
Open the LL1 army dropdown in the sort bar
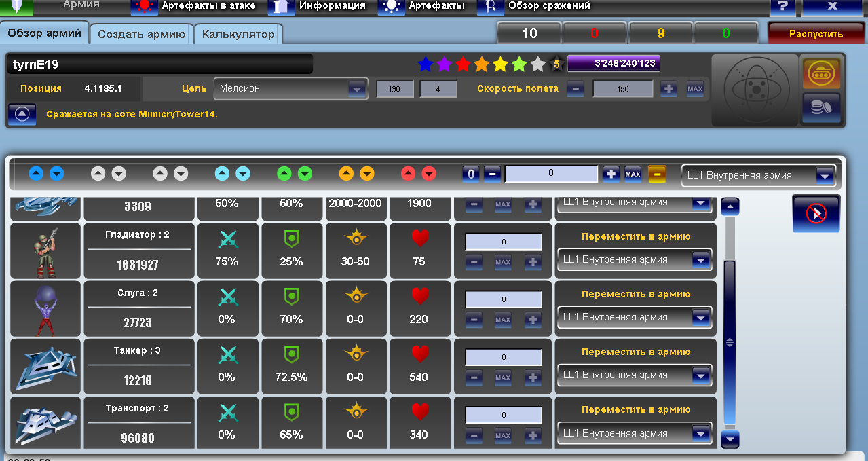[x=825, y=176]
